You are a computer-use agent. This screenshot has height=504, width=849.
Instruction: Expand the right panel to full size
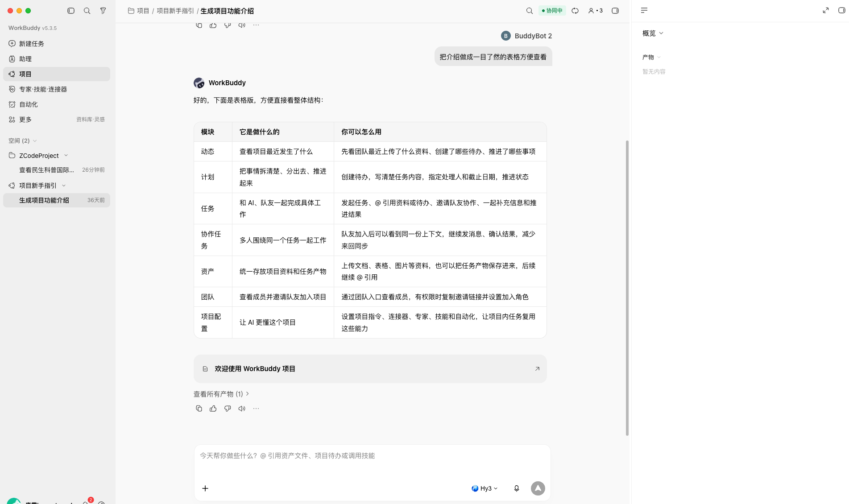tap(826, 10)
